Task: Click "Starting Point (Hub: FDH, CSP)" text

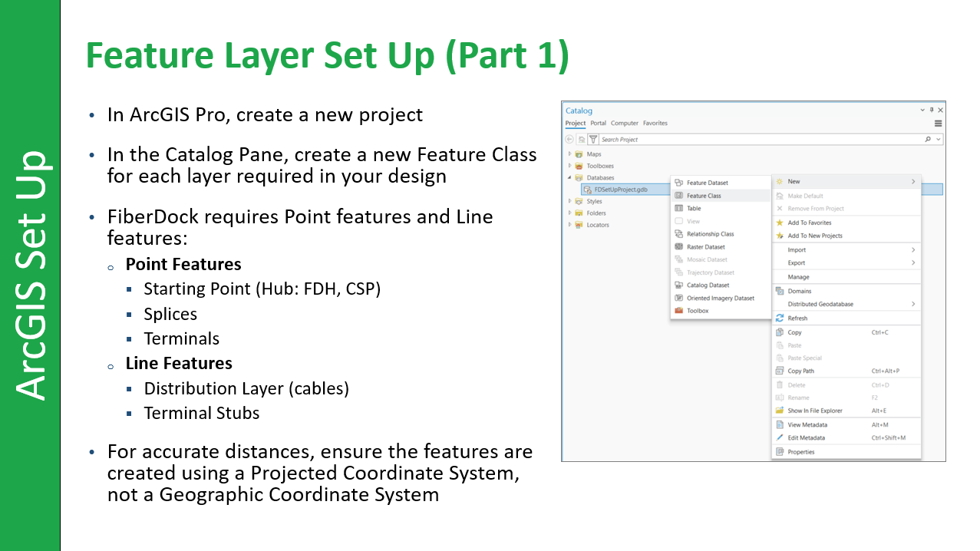Action: 262,289
